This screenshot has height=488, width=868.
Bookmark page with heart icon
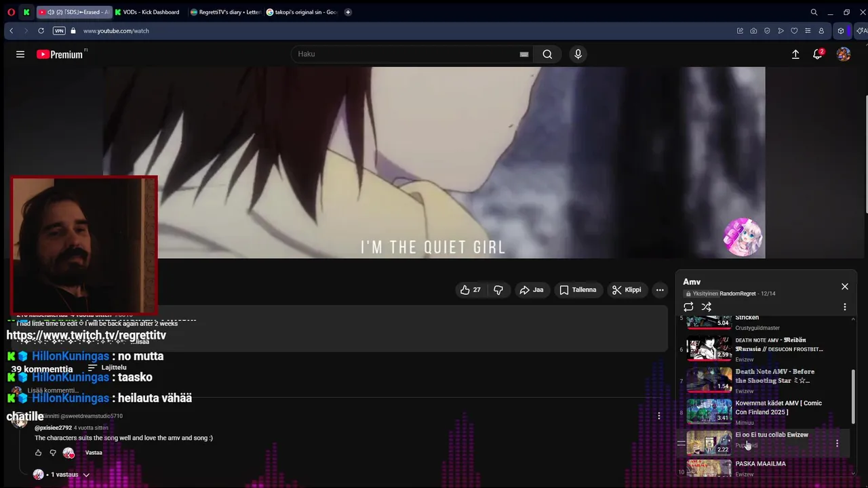794,30
